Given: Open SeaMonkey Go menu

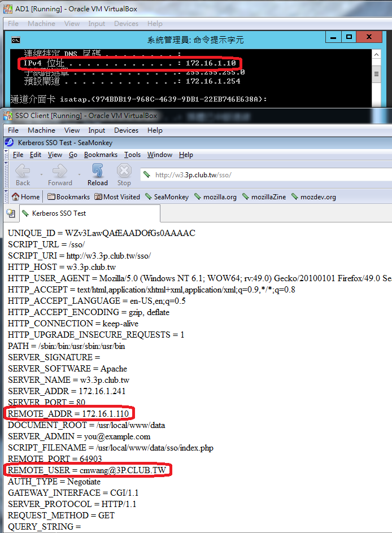Looking at the screenshot, I should click(x=73, y=155).
